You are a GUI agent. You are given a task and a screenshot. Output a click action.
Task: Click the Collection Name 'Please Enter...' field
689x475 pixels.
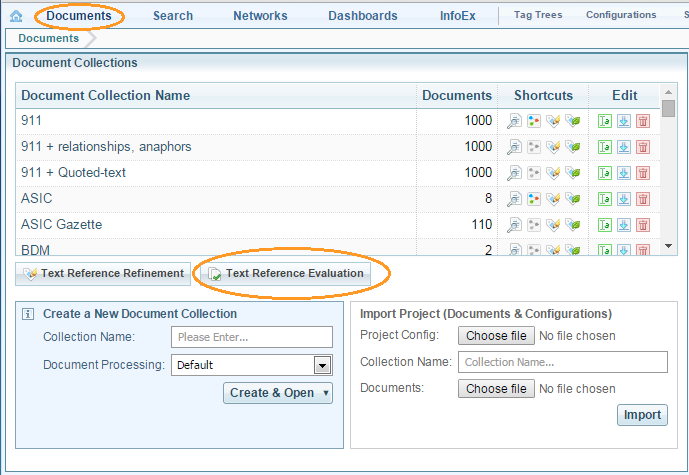point(252,337)
